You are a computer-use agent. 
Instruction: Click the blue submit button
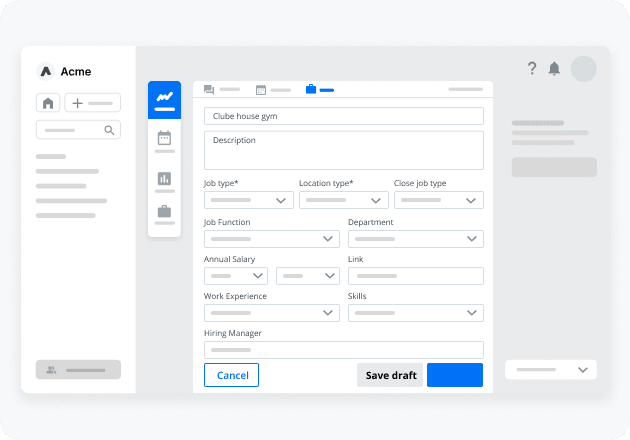click(455, 375)
